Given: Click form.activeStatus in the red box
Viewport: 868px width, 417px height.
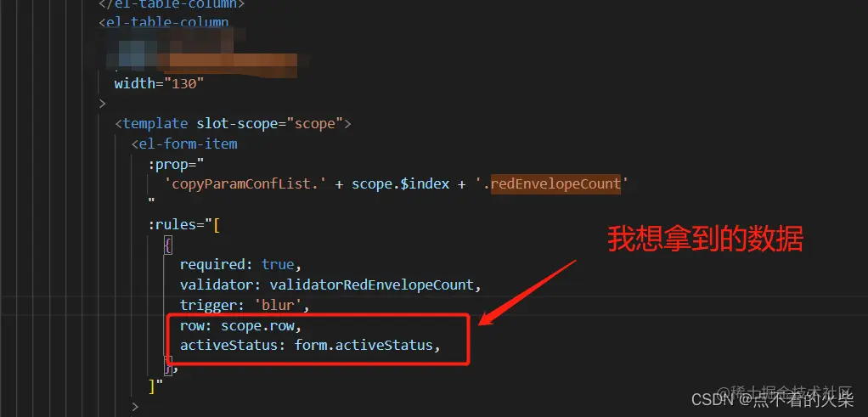Looking at the screenshot, I should (x=364, y=346).
